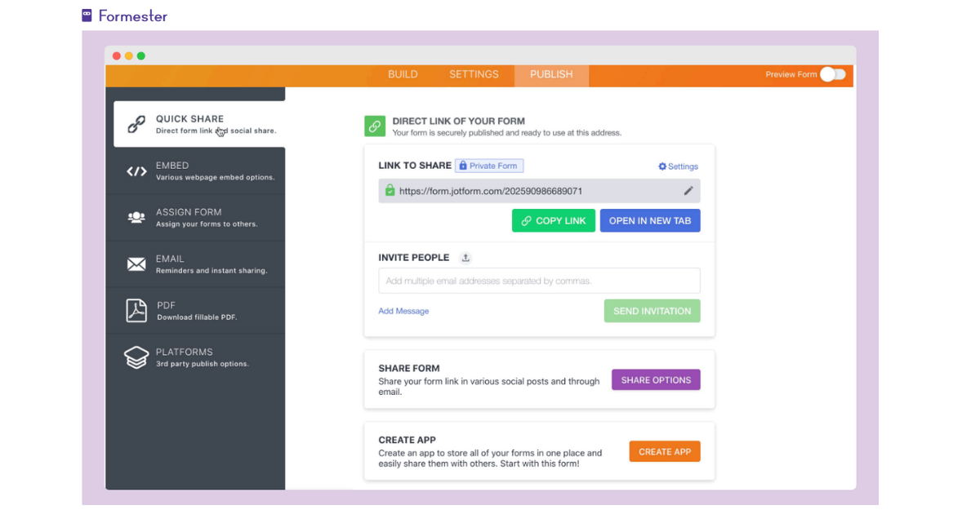Click the Formester logo icon
This screenshot has width=980, height=514.
point(85,15)
